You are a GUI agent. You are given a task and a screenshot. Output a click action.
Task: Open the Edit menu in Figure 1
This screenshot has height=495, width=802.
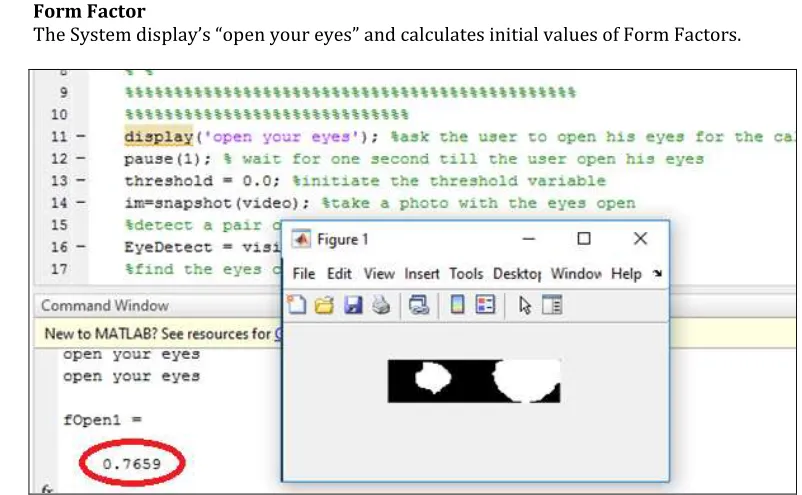click(339, 274)
